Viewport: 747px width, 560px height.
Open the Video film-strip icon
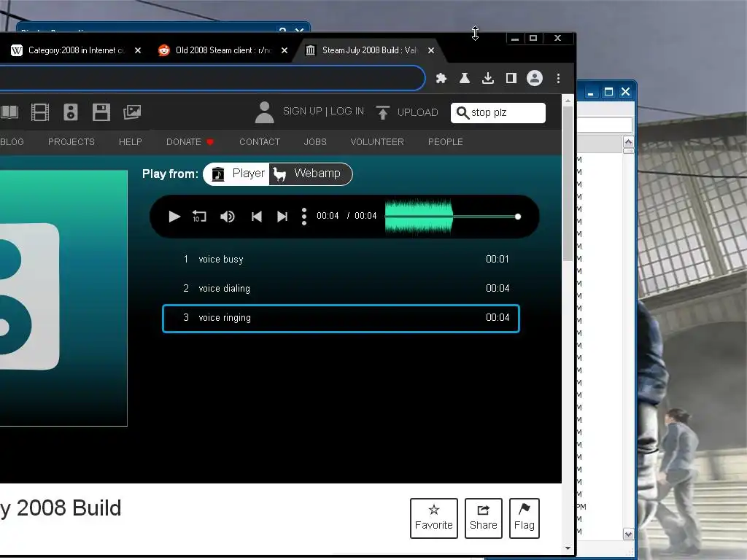40,112
